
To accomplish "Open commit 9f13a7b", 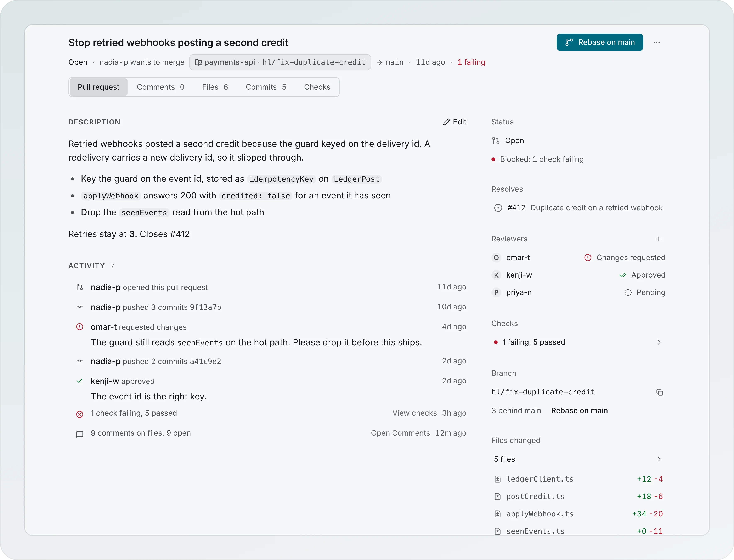I will pos(205,307).
